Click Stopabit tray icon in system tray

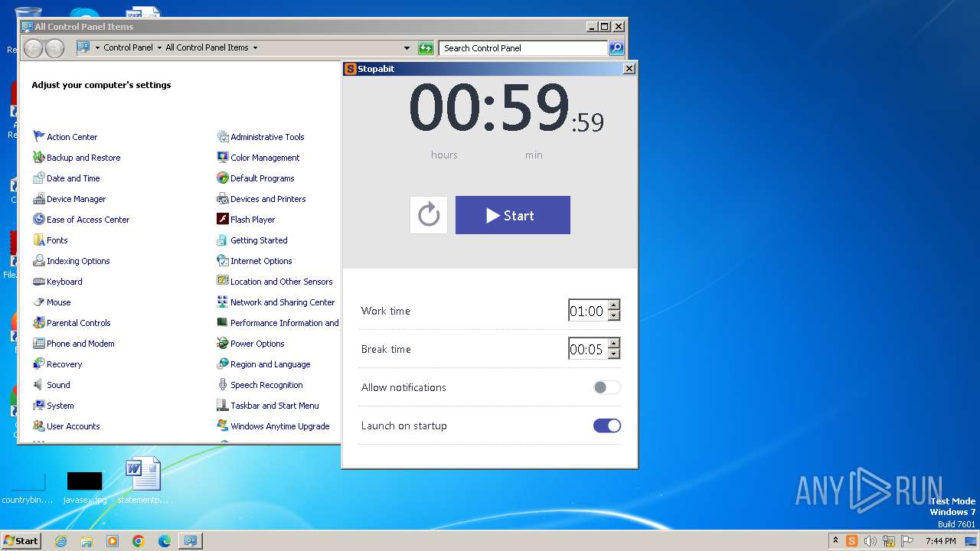(851, 541)
